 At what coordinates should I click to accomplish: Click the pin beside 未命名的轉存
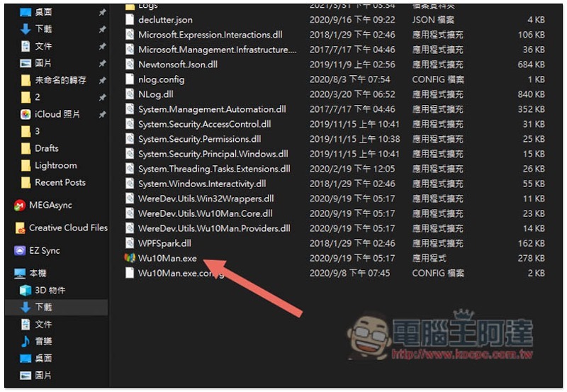(102, 80)
